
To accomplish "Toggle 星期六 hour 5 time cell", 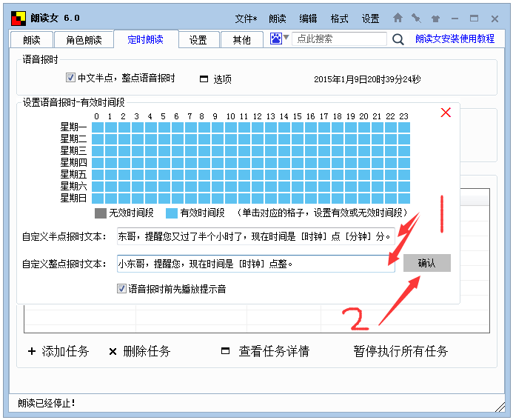I will pos(164,186).
